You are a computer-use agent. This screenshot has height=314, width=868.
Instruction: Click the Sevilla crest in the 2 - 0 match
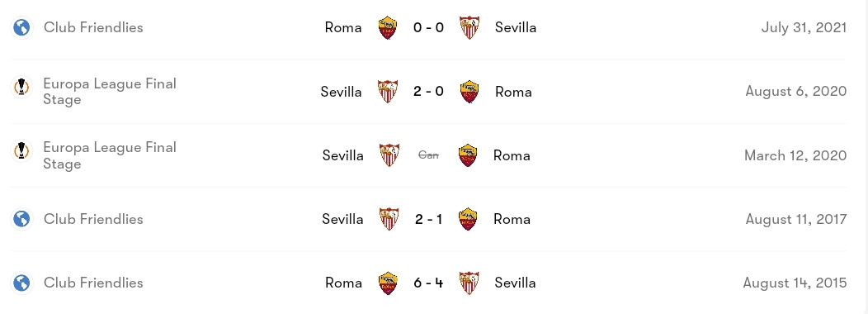pos(388,92)
